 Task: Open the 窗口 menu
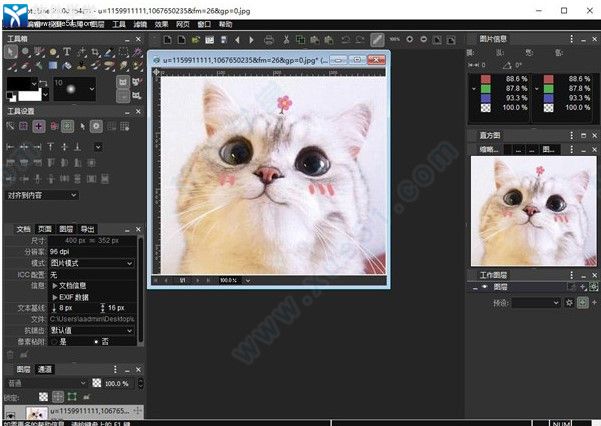[x=204, y=24]
